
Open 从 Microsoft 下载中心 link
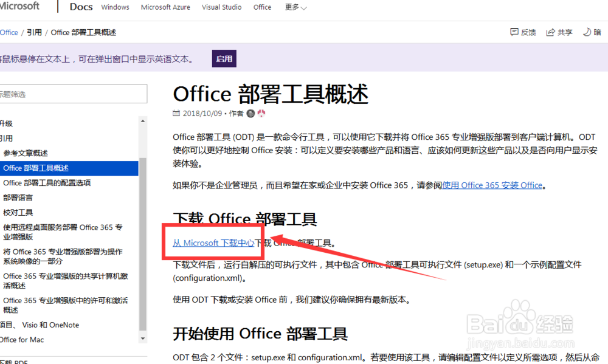click(213, 243)
